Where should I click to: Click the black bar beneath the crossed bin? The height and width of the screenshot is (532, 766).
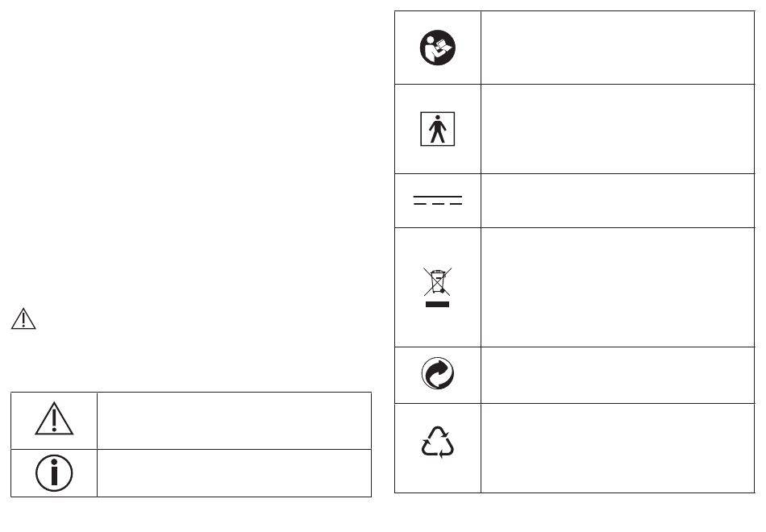point(437,305)
